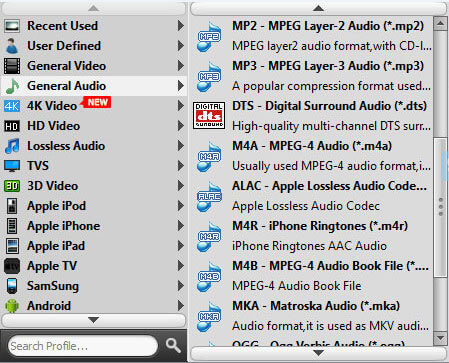Open the Apple iPad category
The image size is (449, 363).
point(94,246)
